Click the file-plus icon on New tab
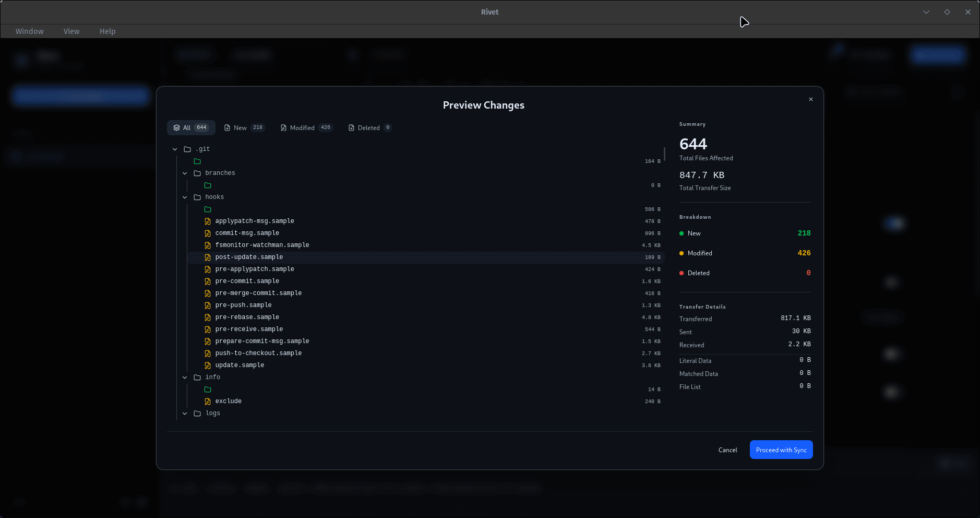Viewport: 980px width, 518px height. pyautogui.click(x=228, y=128)
